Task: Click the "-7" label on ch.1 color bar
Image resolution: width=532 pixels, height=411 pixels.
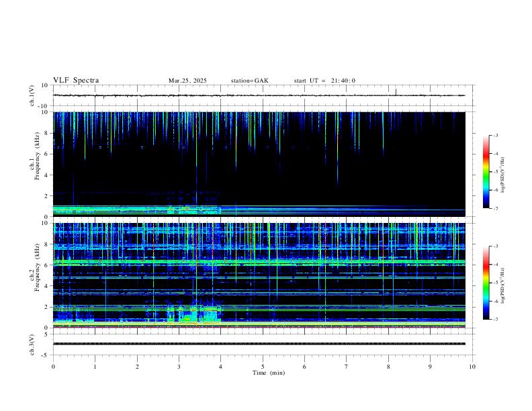Action: point(495,208)
